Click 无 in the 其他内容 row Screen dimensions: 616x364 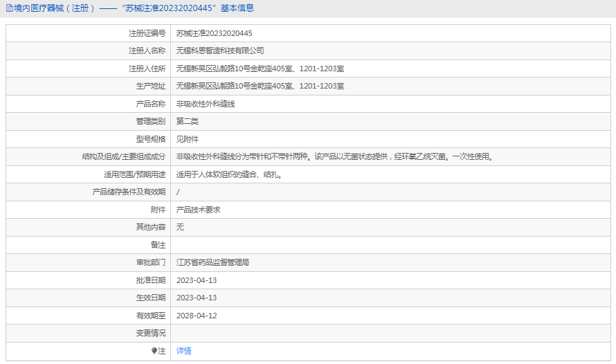(180, 227)
